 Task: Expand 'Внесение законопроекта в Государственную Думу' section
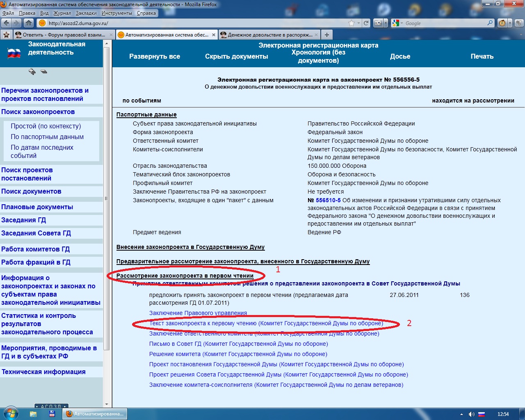click(x=190, y=247)
